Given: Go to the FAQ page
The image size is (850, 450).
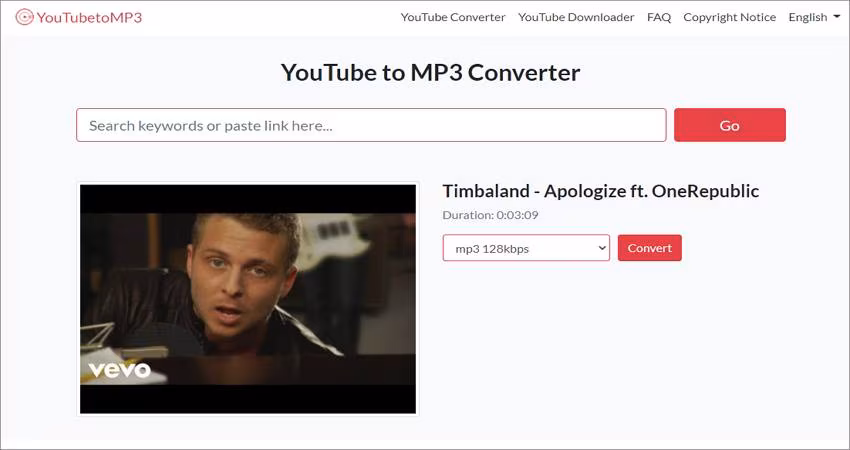Looking at the screenshot, I should click(659, 17).
